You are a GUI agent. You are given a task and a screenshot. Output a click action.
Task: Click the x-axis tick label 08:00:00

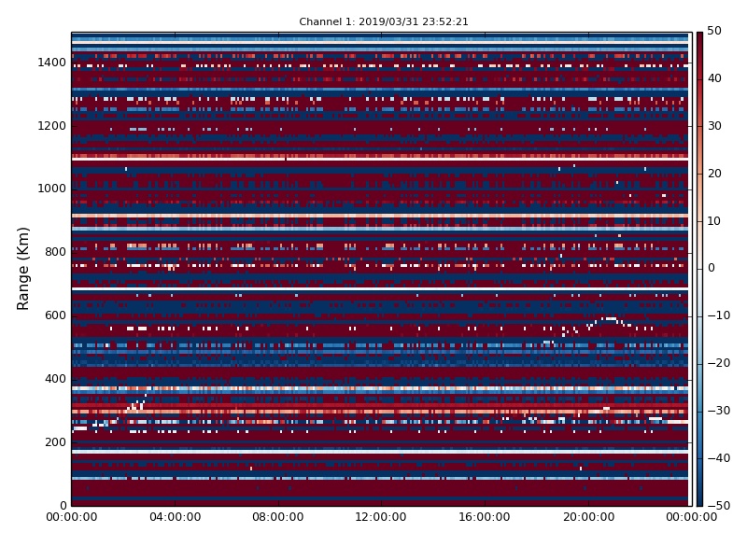[278, 517]
